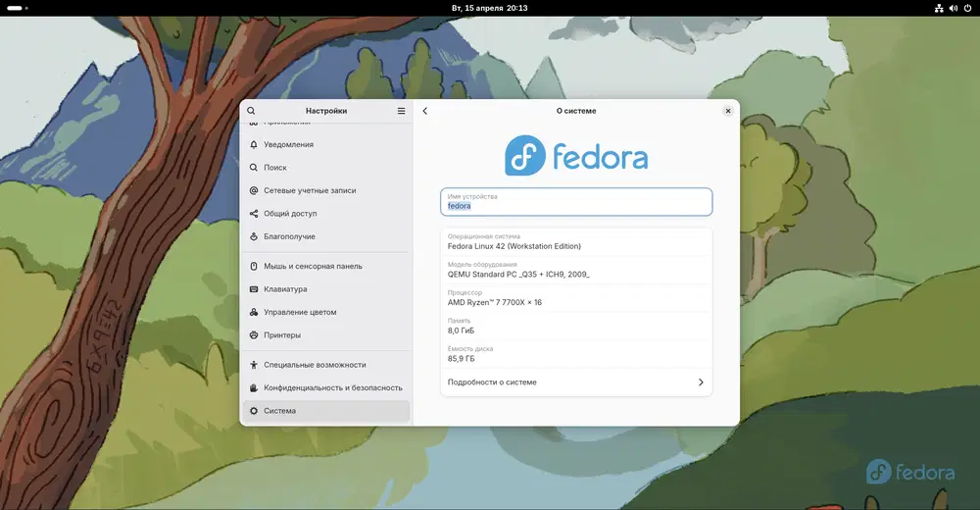Click the Fedora logo in About panel

point(576,155)
